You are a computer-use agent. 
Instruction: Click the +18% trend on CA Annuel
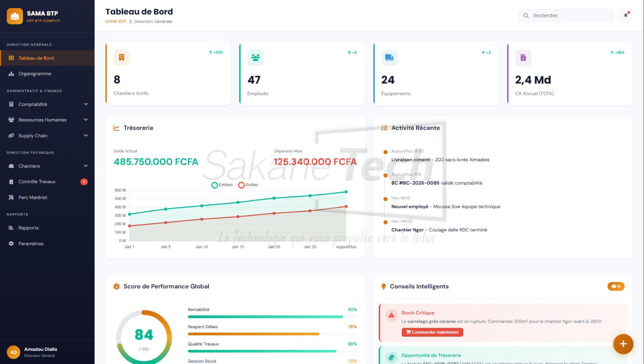pyautogui.click(x=617, y=53)
